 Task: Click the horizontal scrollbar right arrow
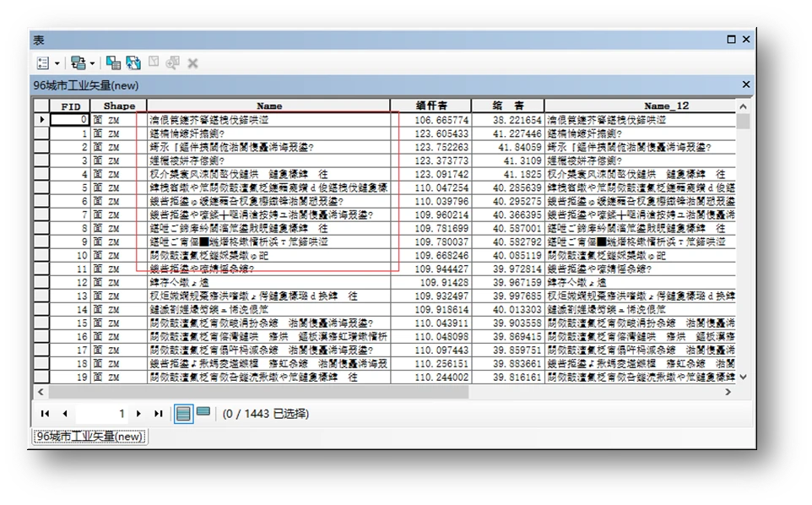[728, 392]
